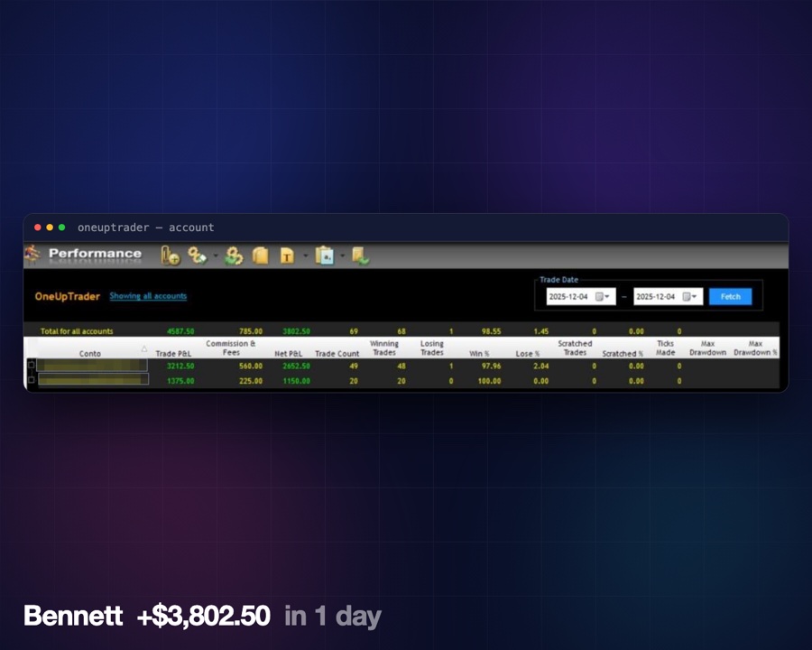Open dropdown arrow beside clipboard icon
The image size is (812, 650).
click(x=343, y=255)
